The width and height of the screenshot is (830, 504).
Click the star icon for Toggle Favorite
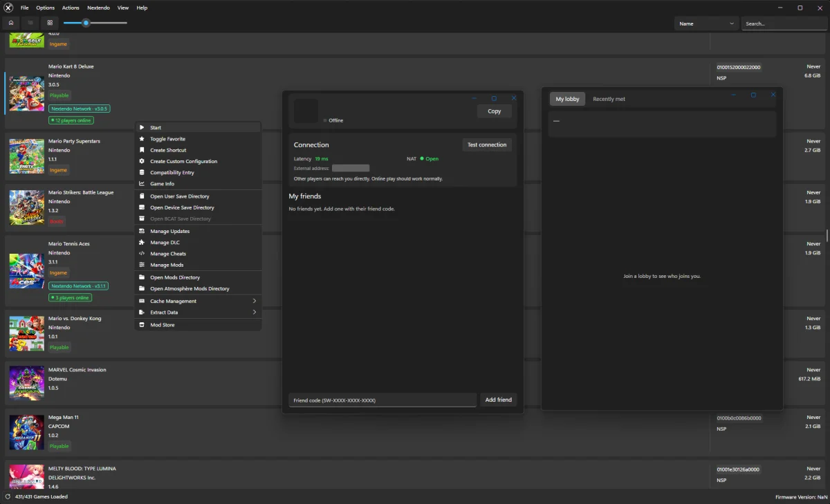coord(142,139)
